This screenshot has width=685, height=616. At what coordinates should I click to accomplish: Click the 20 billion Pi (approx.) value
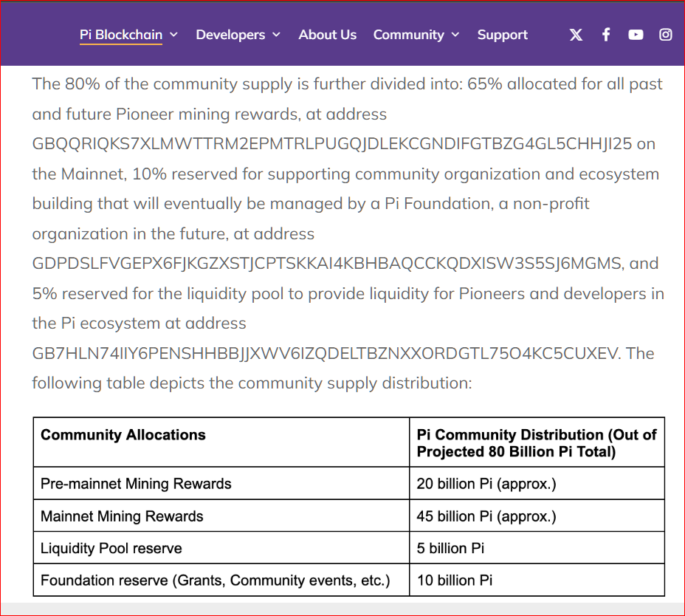[x=486, y=484]
